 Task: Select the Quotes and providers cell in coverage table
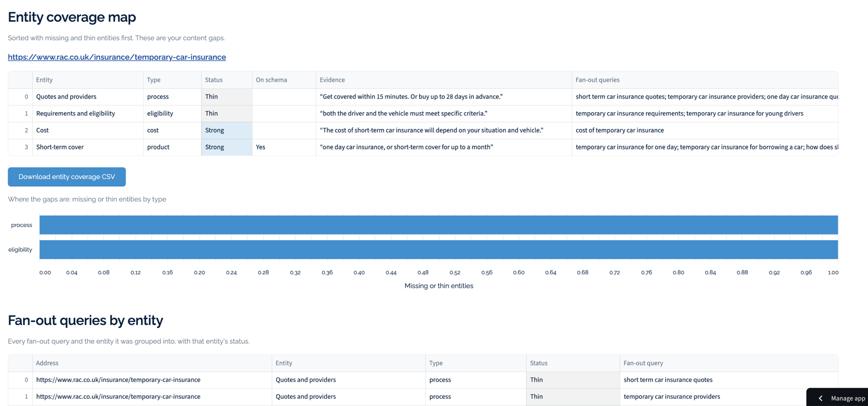coord(88,97)
